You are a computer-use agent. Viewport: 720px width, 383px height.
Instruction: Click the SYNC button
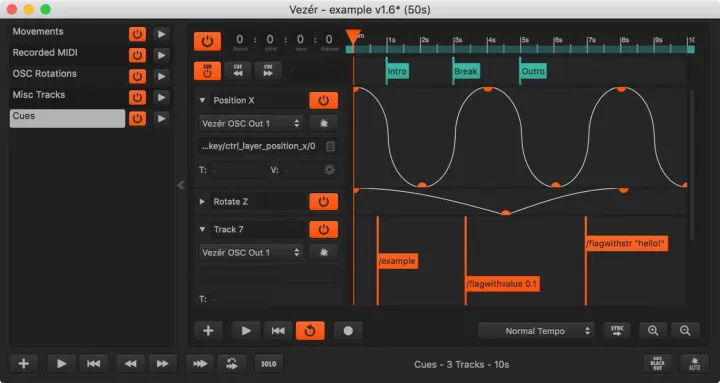pos(617,331)
